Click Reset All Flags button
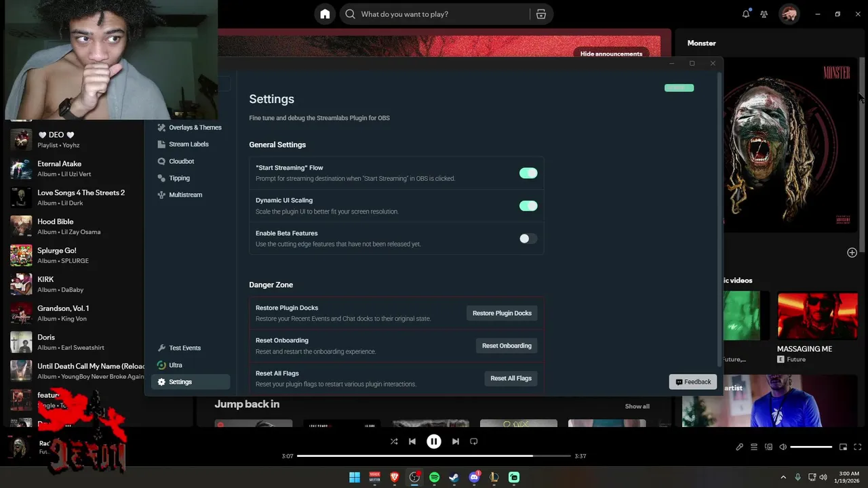 (511, 378)
